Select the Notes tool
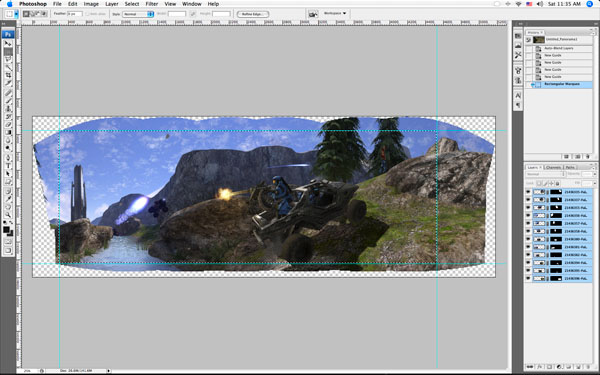The image size is (600, 375). (x=8, y=191)
